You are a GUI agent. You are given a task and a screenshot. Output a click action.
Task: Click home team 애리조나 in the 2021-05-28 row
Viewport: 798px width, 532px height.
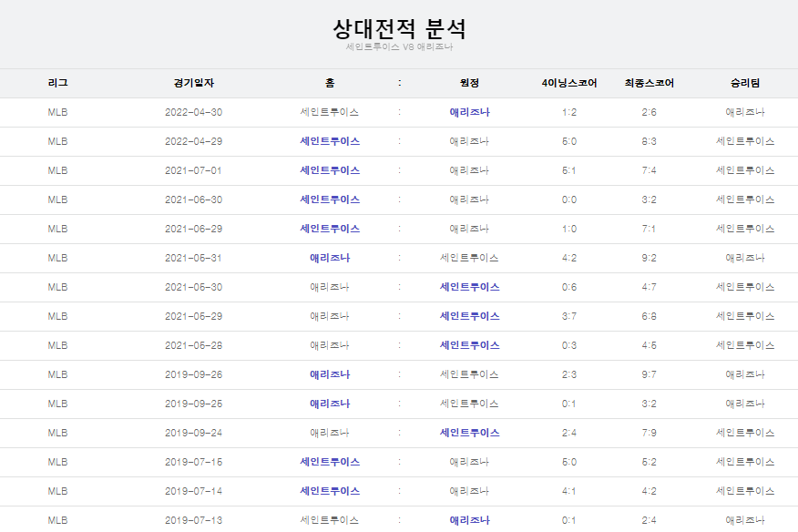point(330,345)
